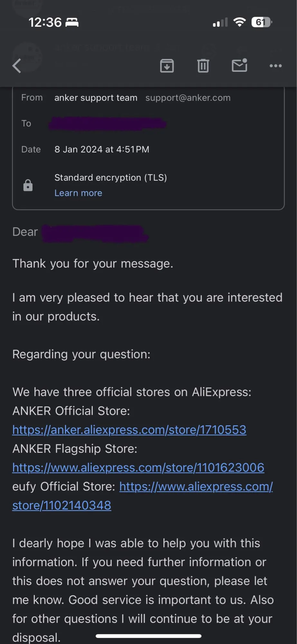297x644 pixels.
Task: Delete the email using the trash icon
Action: click(x=203, y=66)
